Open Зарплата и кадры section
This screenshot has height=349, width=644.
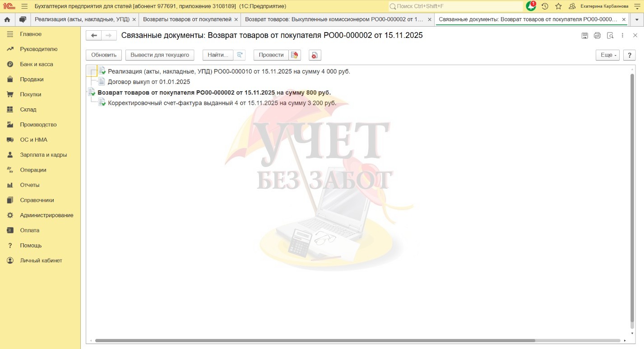(x=43, y=154)
